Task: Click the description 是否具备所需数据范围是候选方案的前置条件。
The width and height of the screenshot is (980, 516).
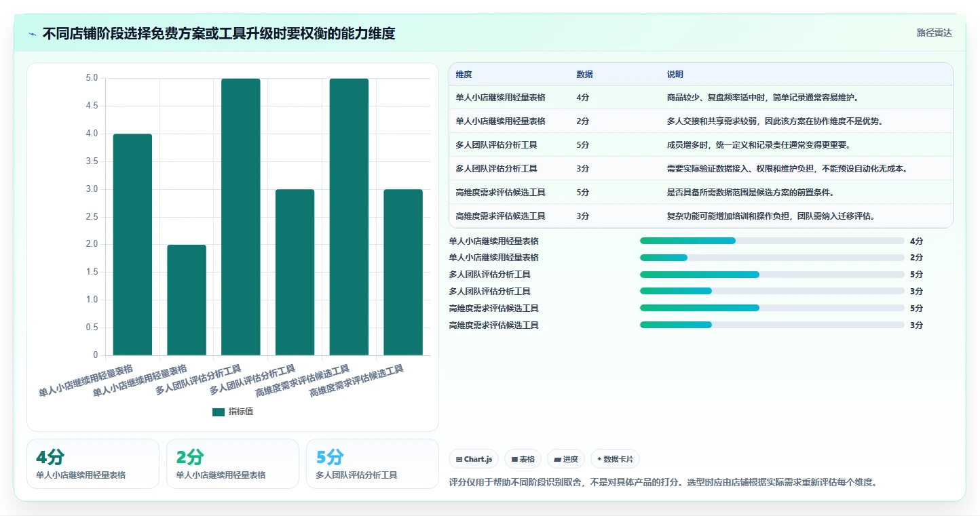Action: 750,193
